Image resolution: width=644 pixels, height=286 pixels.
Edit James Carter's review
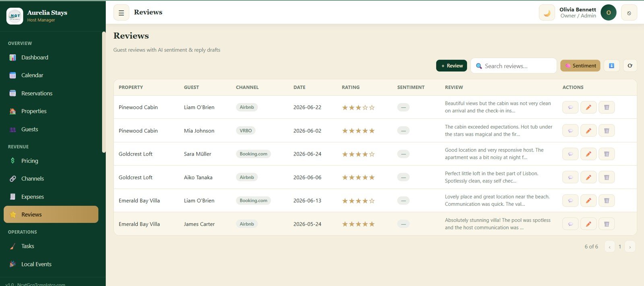click(588, 224)
